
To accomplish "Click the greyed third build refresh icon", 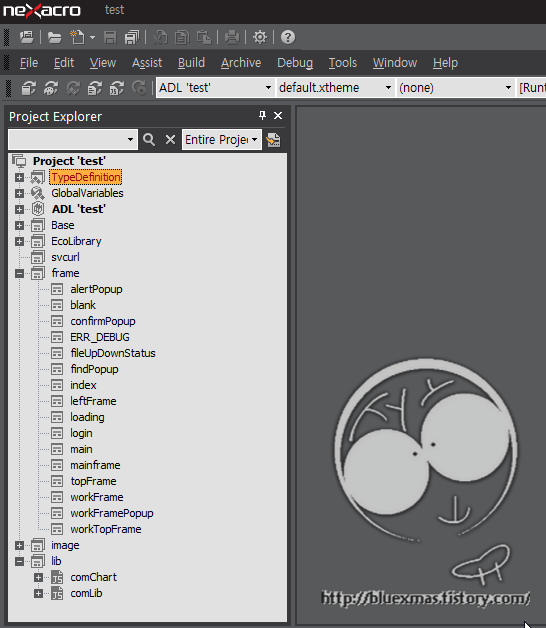I will [x=73, y=88].
